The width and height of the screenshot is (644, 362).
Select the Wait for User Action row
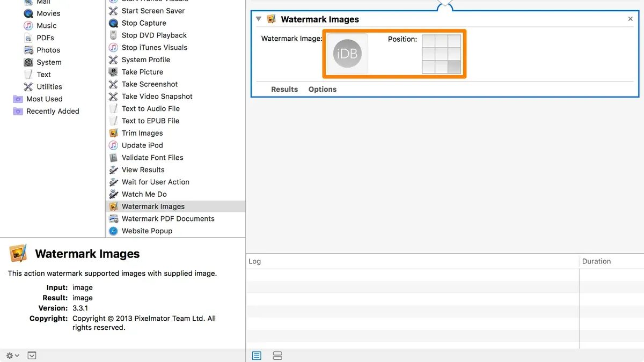[x=175, y=182]
